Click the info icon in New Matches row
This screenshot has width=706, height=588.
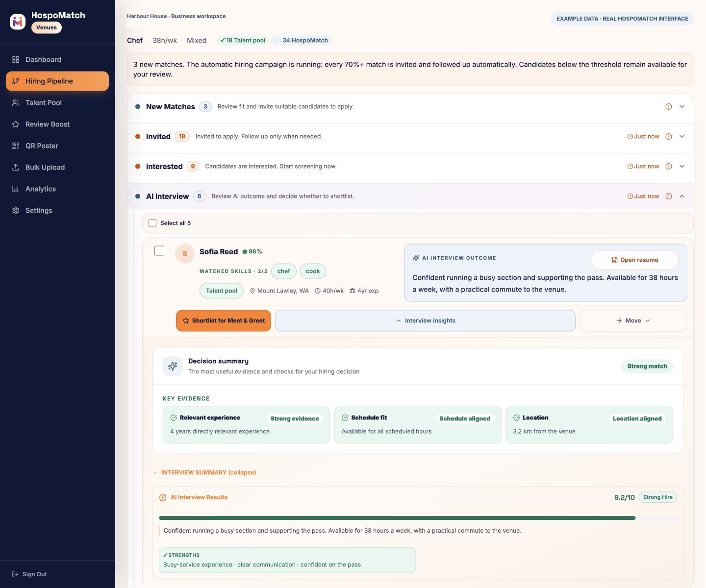click(x=669, y=107)
